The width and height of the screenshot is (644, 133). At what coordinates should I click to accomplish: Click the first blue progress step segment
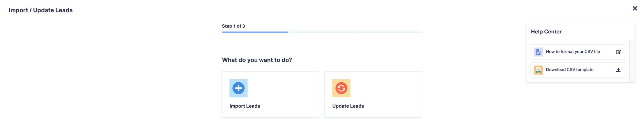255,32
